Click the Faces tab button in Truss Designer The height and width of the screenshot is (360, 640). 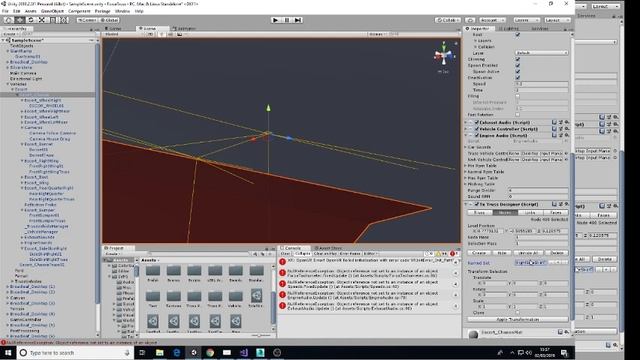coord(556,213)
